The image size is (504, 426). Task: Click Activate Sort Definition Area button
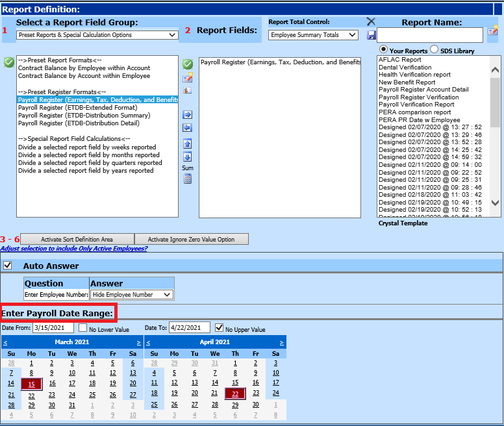pyautogui.click(x=77, y=239)
